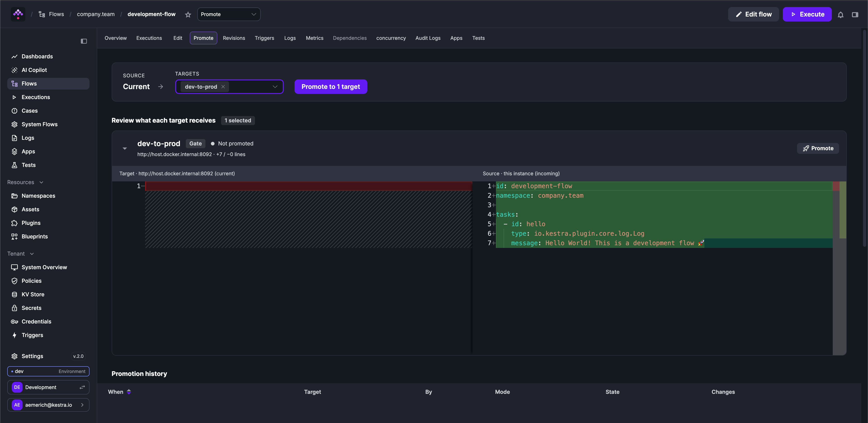Open System Flows
Viewport: 868px width, 423px height.
(48, 124)
